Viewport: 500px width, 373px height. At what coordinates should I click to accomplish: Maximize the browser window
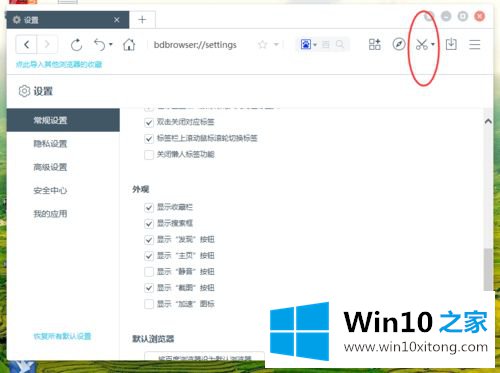click(463, 16)
